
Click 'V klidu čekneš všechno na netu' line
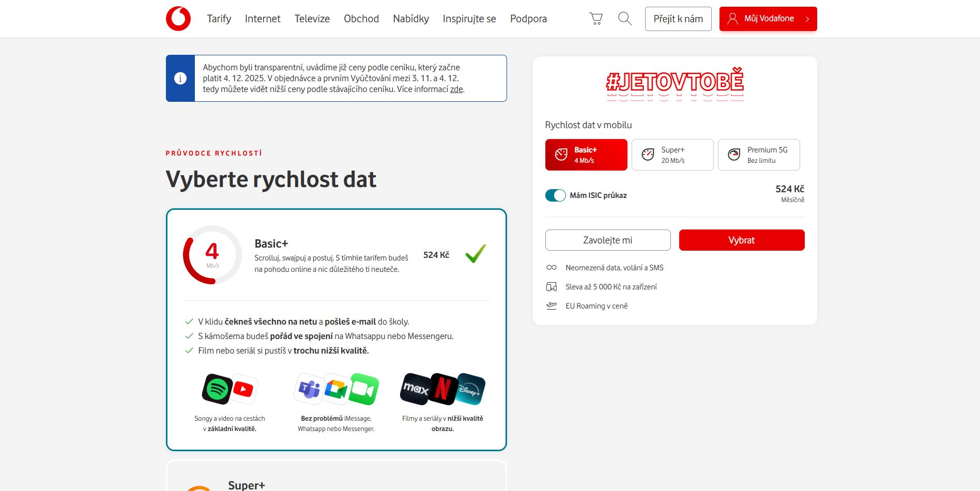tap(303, 322)
